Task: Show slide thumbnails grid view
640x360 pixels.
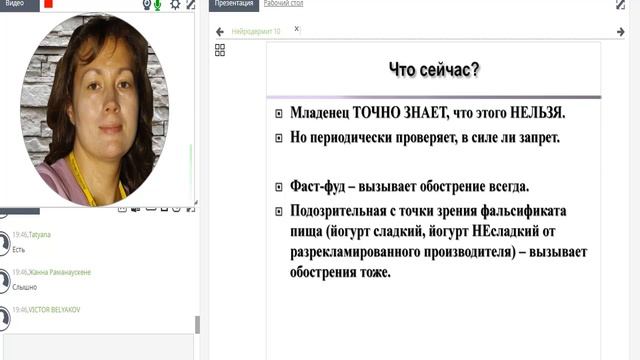Action: coord(220,50)
